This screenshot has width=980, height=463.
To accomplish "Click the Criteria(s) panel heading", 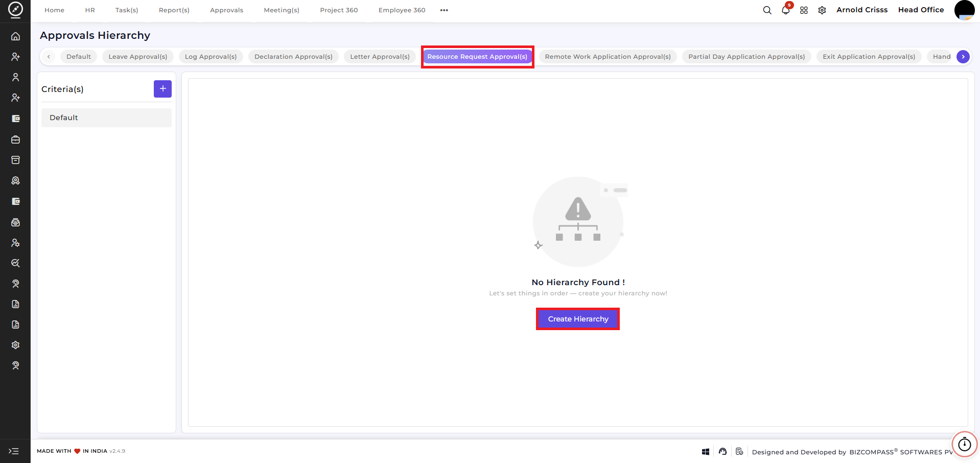I will pyautogui.click(x=62, y=89).
